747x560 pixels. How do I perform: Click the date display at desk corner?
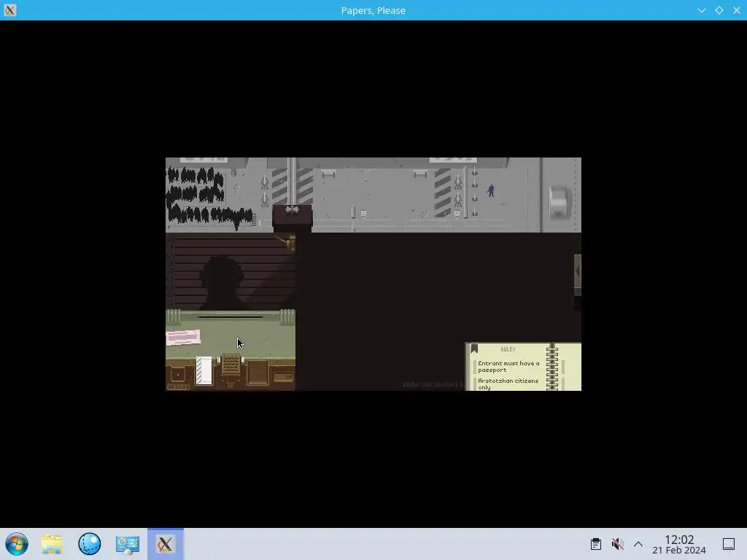pos(178,386)
